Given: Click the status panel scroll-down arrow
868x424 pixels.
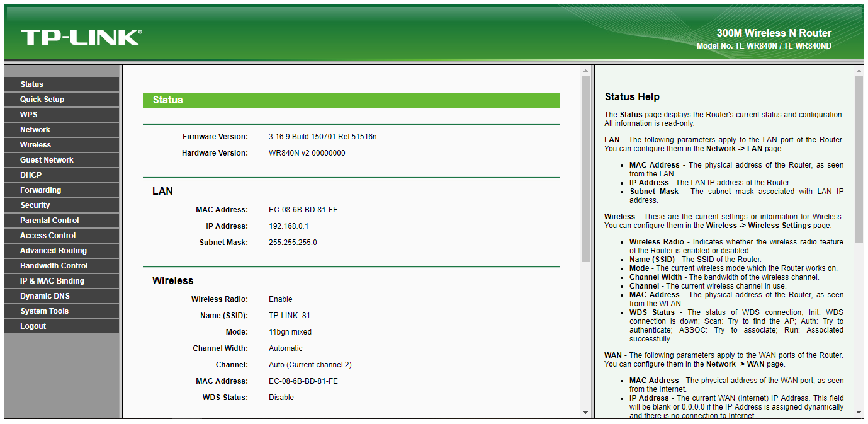Looking at the screenshot, I should (585, 413).
